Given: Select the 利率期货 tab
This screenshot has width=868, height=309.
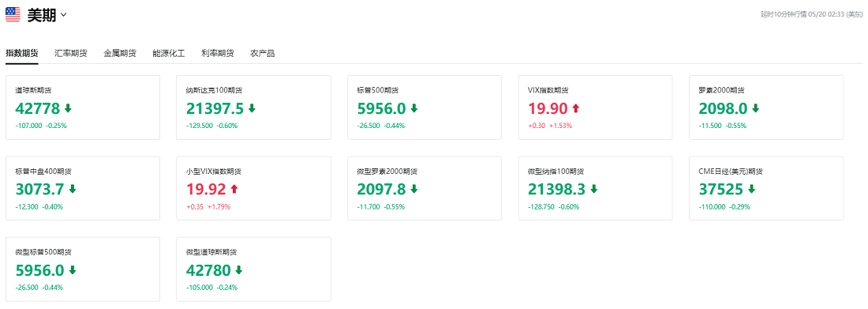Looking at the screenshot, I should click(x=218, y=53).
